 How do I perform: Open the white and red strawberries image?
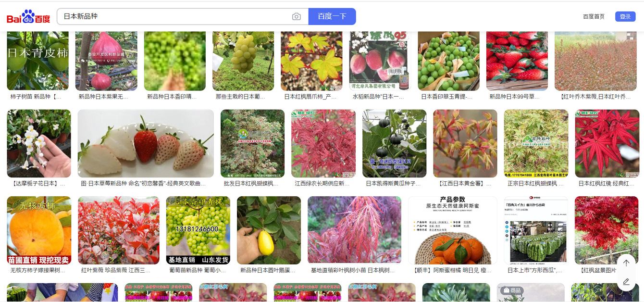pos(146,143)
